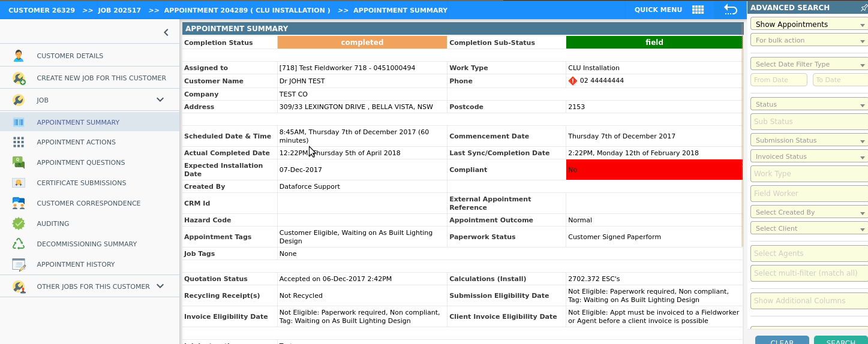
Task: Click the Appointment Actions grid icon
Action: (x=19, y=142)
